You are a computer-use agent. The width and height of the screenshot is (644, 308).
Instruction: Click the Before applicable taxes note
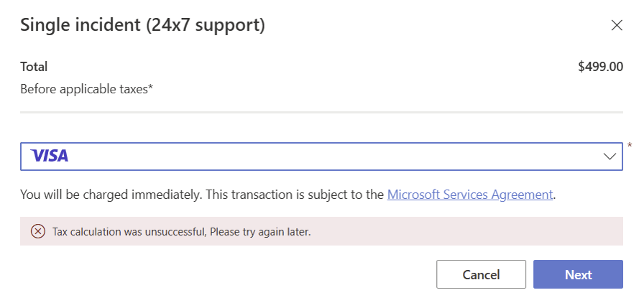(x=86, y=89)
